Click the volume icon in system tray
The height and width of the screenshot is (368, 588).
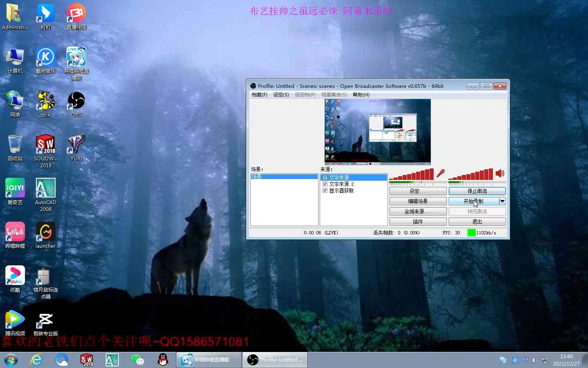tap(535, 360)
